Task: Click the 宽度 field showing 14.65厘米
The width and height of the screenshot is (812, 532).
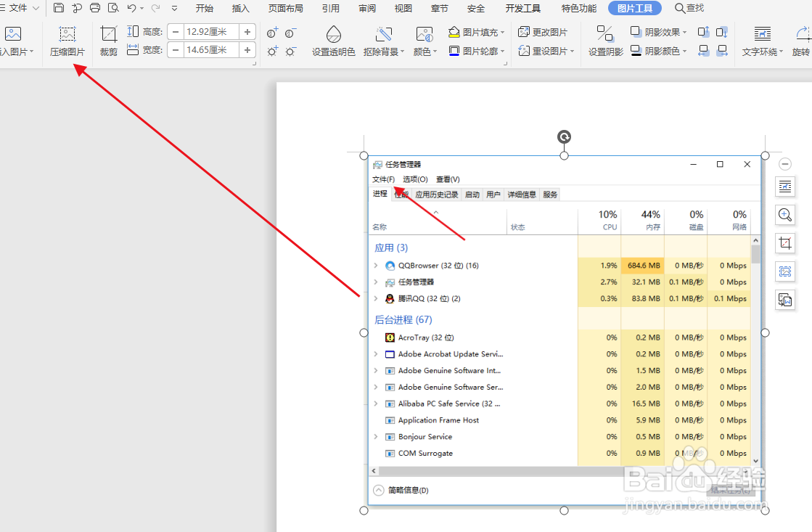Action: [x=211, y=50]
